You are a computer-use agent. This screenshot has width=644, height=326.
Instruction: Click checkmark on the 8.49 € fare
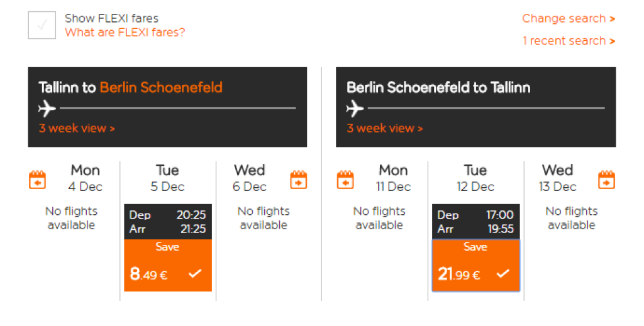195,274
